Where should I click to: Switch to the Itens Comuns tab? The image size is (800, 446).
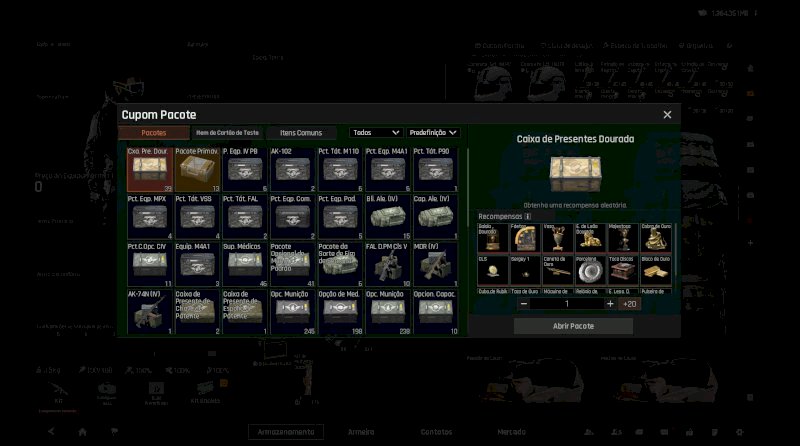tap(301, 132)
